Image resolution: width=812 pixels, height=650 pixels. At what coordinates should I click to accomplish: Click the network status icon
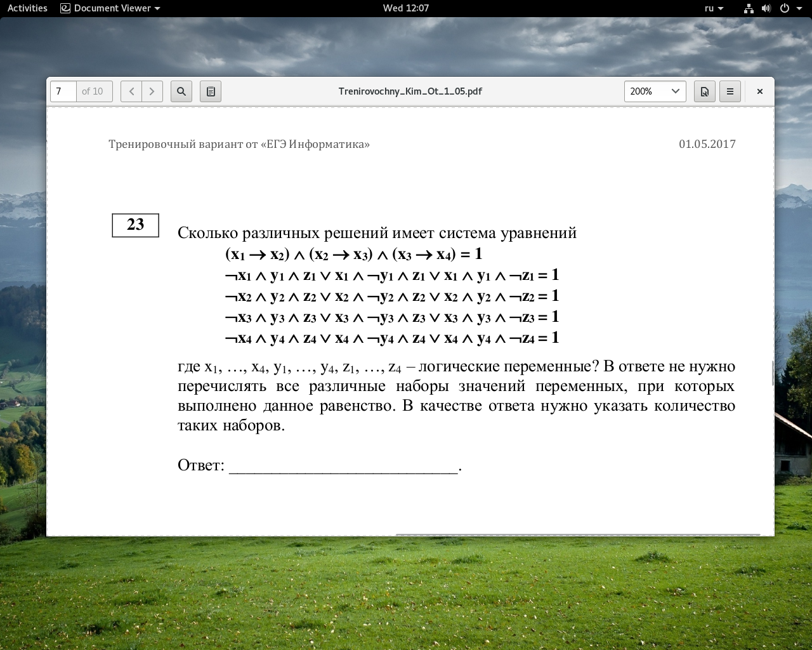click(749, 8)
